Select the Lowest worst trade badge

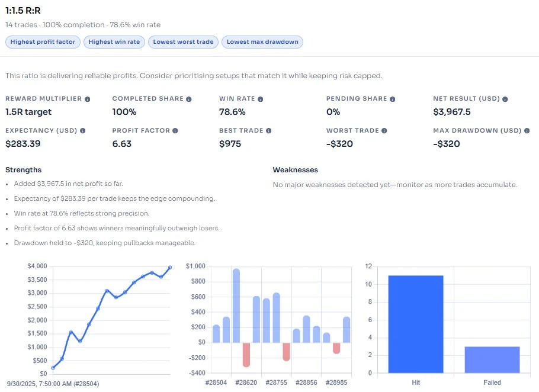click(x=183, y=42)
